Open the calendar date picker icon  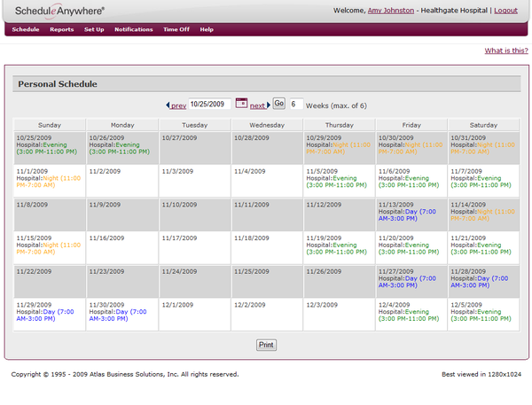click(240, 104)
